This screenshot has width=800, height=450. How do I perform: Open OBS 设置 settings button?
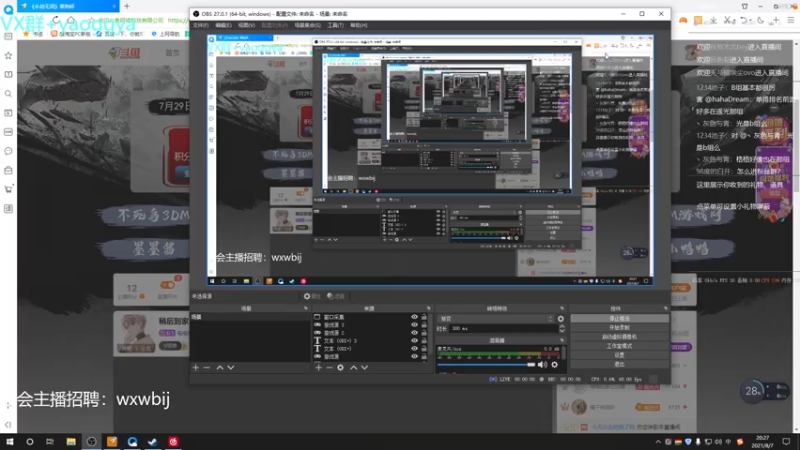pyautogui.click(x=619, y=355)
